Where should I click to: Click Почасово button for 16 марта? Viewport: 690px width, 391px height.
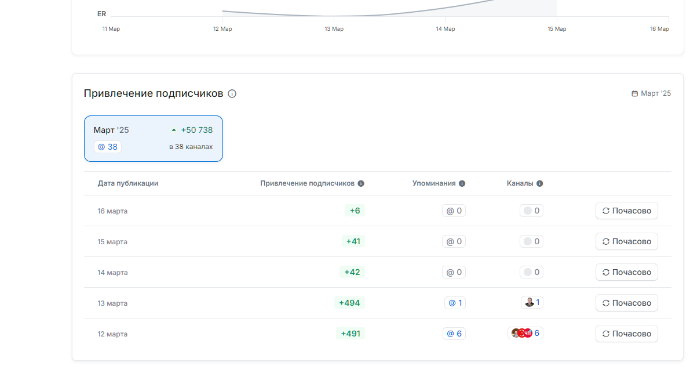[x=627, y=211]
